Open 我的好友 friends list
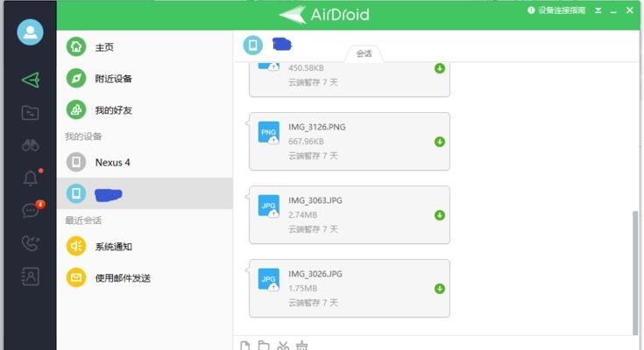The width and height of the screenshot is (644, 350). 145,110
